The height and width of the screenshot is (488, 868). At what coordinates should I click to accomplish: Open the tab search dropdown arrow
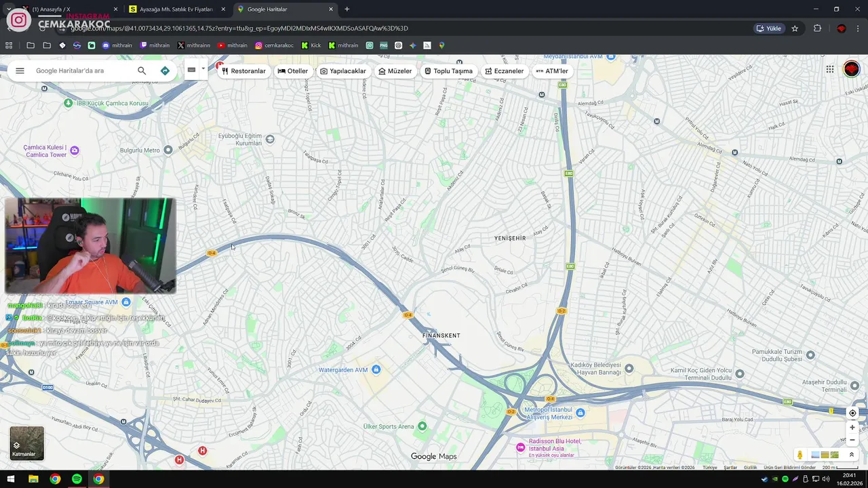9,9
